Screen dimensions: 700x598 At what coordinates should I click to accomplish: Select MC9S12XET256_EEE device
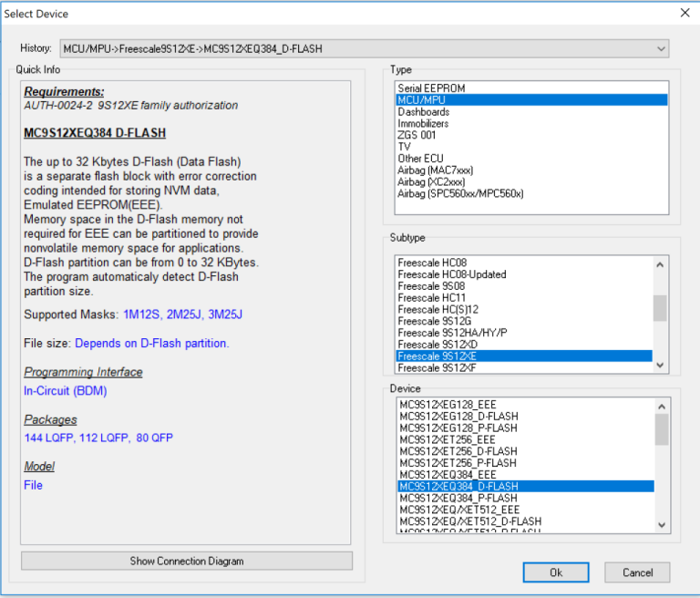pyautogui.click(x=525, y=439)
